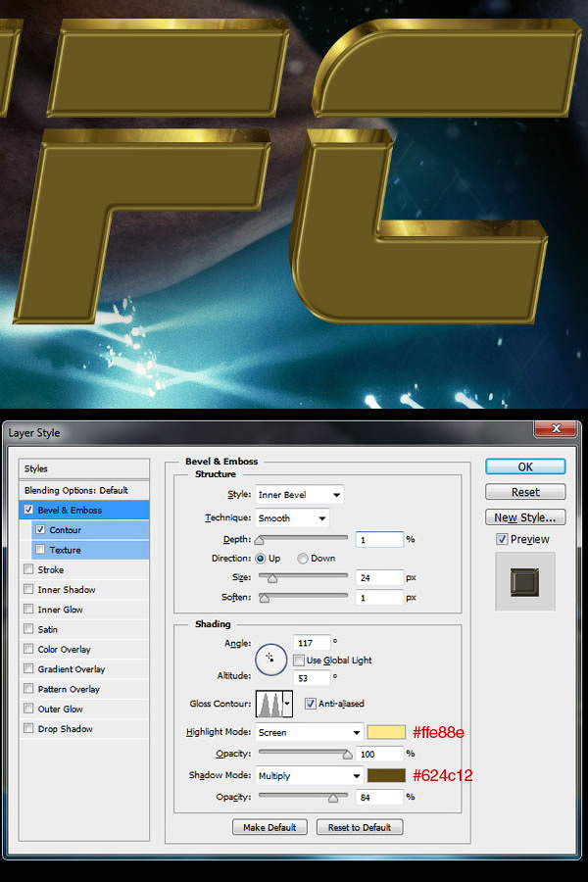
Task: Click the Size px input field
Action: tap(380, 577)
